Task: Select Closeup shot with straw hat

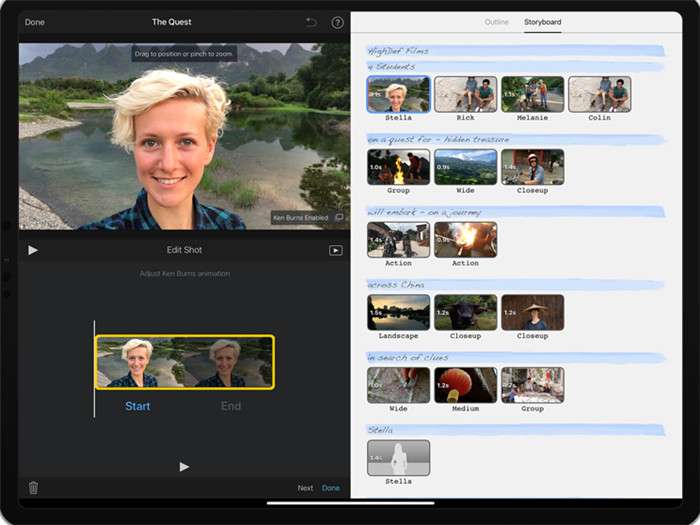Action: tap(532, 312)
